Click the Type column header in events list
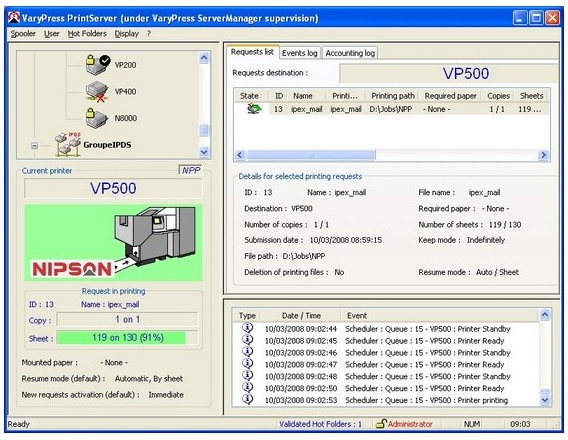The width and height of the screenshot is (568, 440). coord(247,315)
